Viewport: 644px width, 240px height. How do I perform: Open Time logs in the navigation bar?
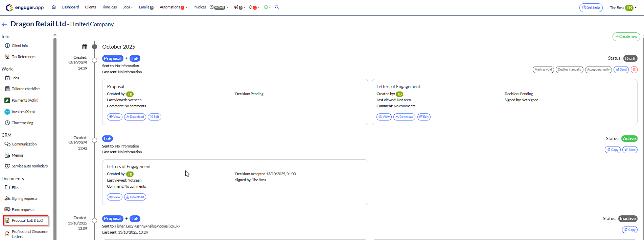coord(109,7)
